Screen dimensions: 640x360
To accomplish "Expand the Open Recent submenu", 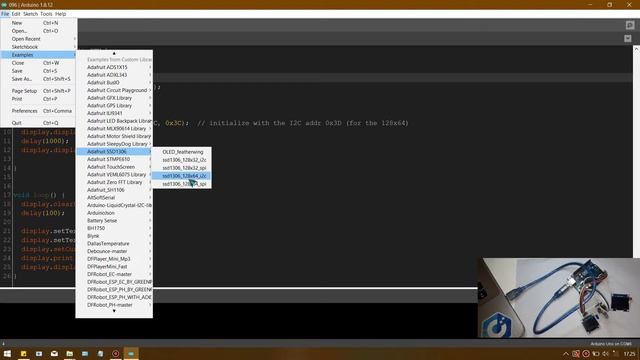I will 38,39.
